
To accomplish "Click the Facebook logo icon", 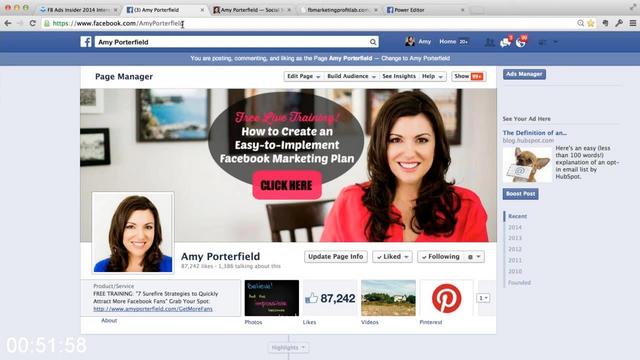I will 86,42.
